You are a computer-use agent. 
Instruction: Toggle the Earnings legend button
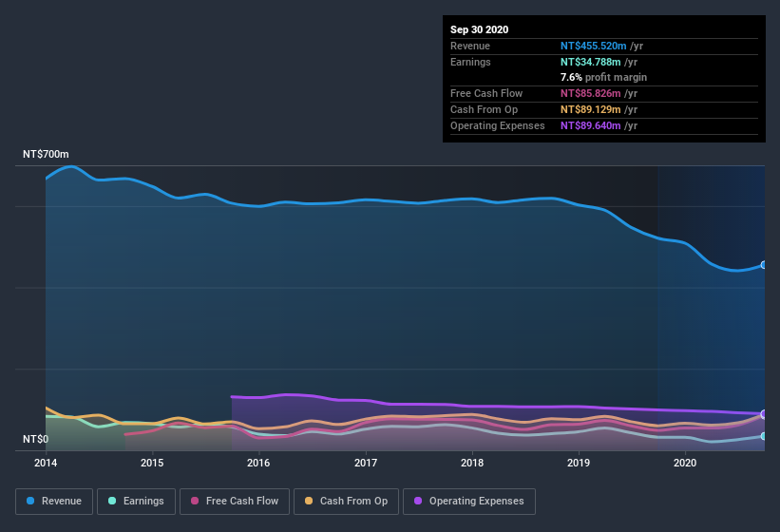coord(136,502)
